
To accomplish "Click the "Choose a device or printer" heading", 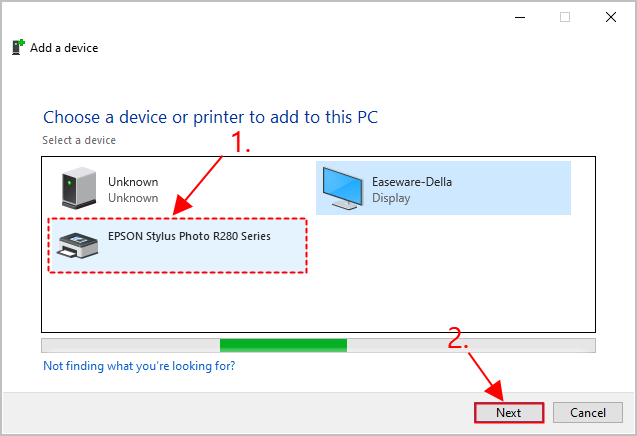I will pos(210,117).
